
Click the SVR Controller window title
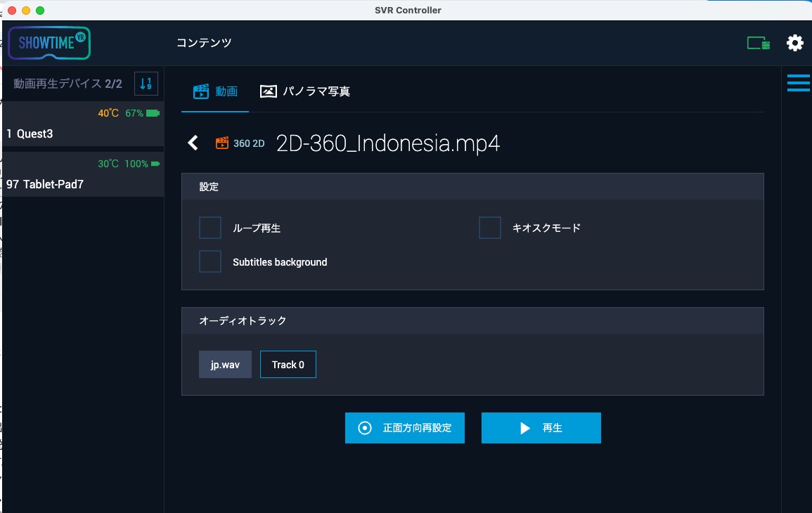[x=408, y=10]
